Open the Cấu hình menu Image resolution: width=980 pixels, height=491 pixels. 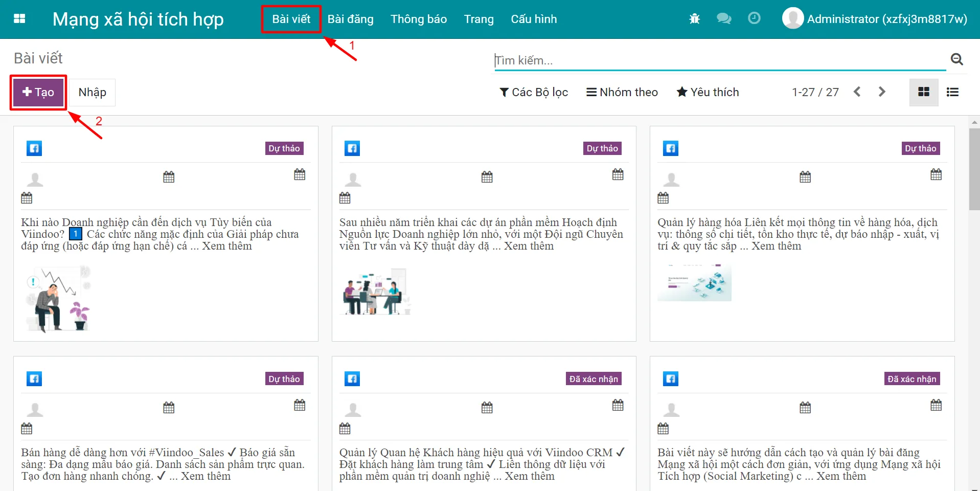tap(534, 19)
